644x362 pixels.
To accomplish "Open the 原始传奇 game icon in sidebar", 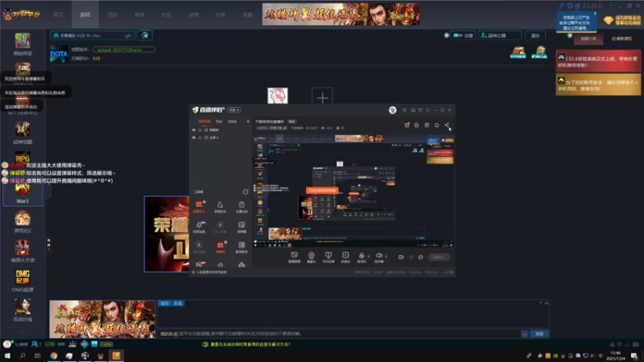I will 23,41.
